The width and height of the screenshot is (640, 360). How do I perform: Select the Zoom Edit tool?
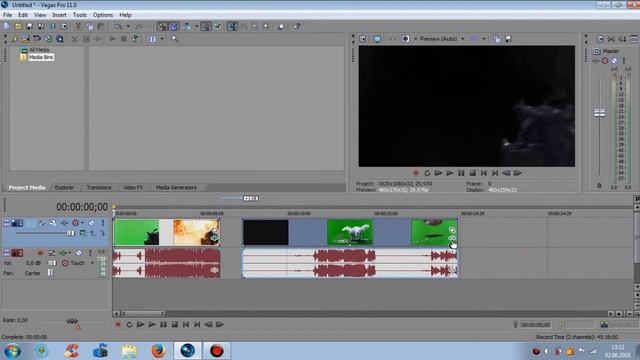click(266, 27)
